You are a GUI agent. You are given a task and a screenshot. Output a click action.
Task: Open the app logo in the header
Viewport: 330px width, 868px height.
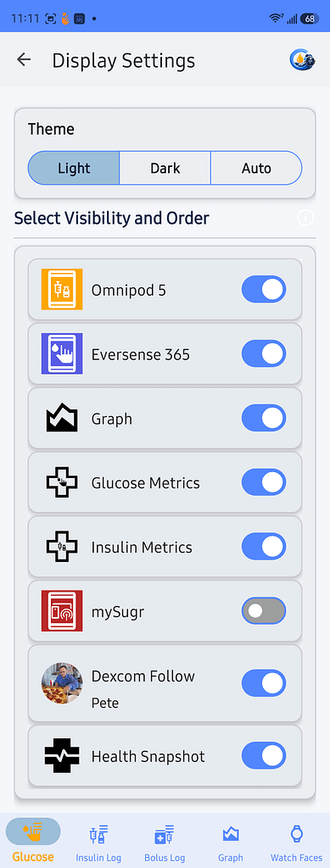(302, 60)
